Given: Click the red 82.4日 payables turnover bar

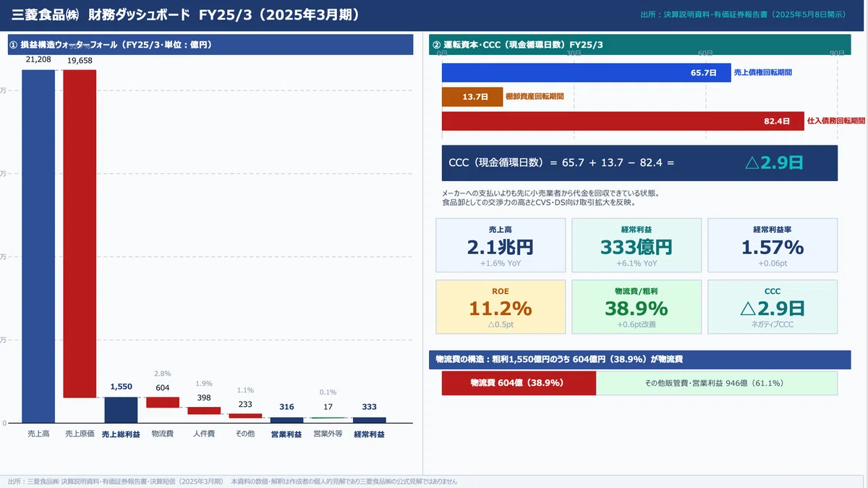Looking at the screenshot, I should pyautogui.click(x=623, y=121).
